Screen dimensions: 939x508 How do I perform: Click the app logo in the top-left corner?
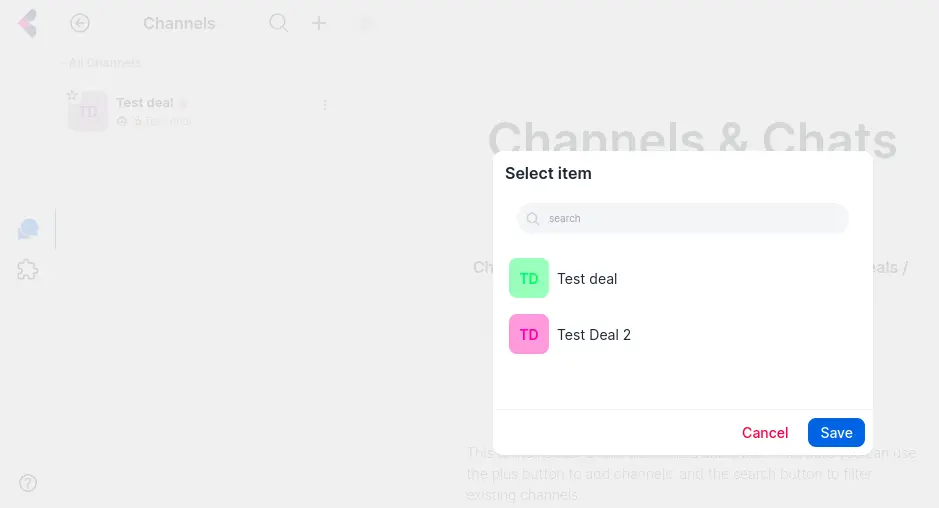coord(28,23)
